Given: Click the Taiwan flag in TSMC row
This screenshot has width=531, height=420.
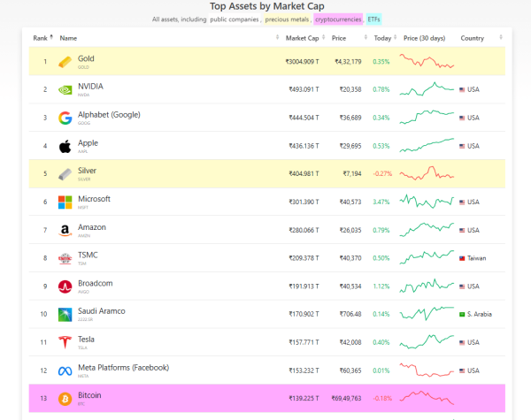Looking at the screenshot, I should pyautogui.click(x=462, y=258).
